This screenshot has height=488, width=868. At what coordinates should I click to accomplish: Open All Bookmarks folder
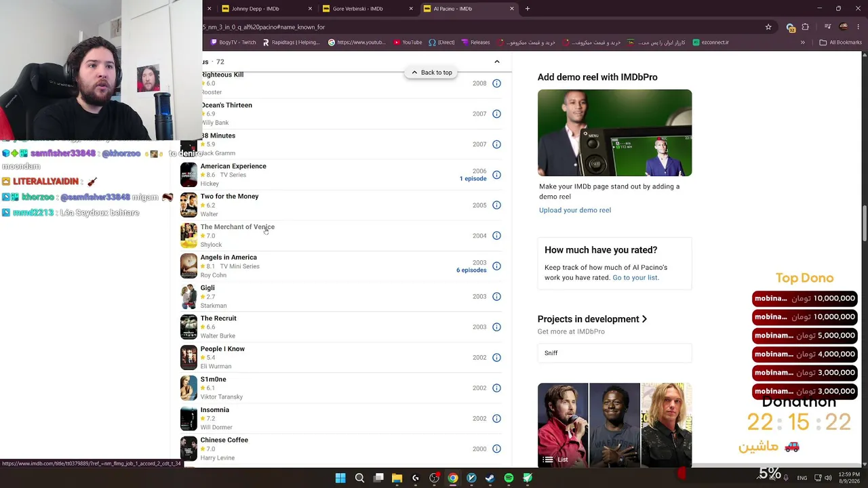pos(841,42)
